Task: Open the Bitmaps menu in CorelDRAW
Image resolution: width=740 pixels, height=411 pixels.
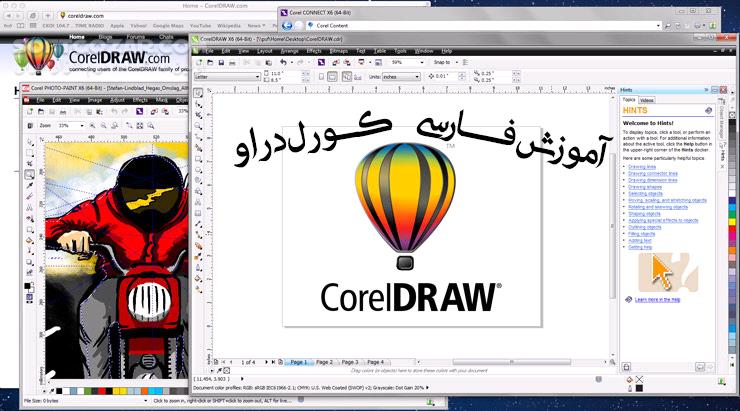Action: pos(338,51)
